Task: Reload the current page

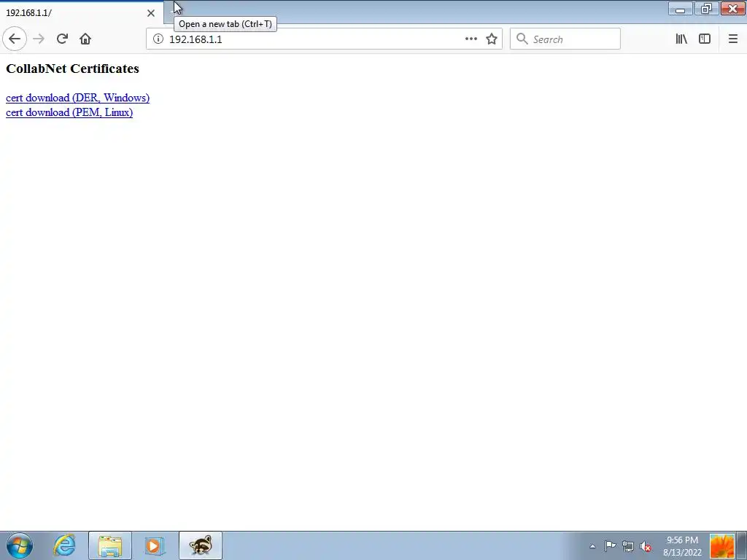Action: click(62, 39)
